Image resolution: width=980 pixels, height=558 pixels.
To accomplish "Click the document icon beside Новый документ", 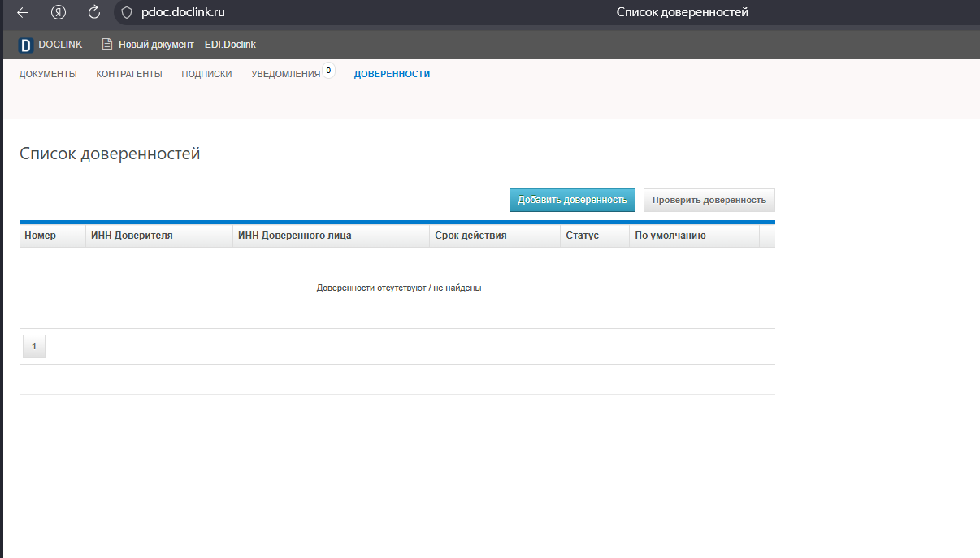I will point(106,44).
